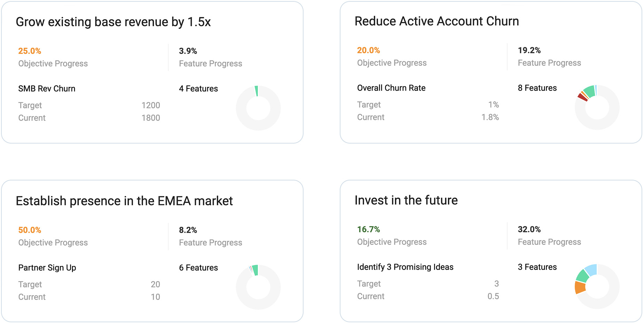Click the 50.0% Objective Progress figure

click(30, 230)
